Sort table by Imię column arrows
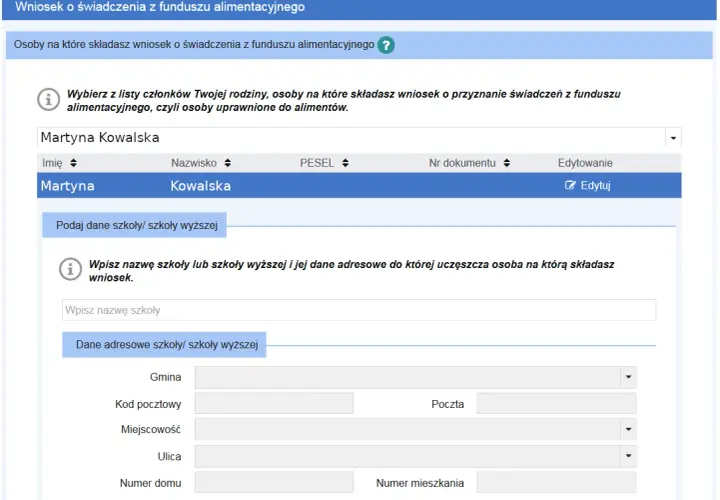720x500 pixels. coord(73,163)
